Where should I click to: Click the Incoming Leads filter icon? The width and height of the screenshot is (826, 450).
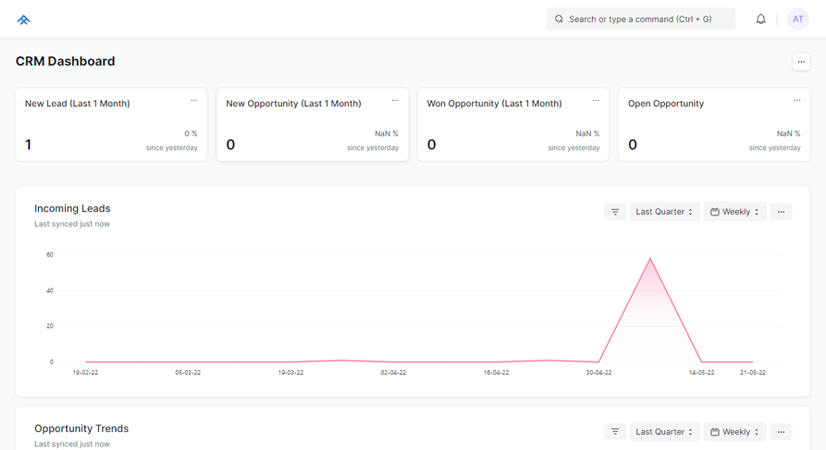[615, 212]
